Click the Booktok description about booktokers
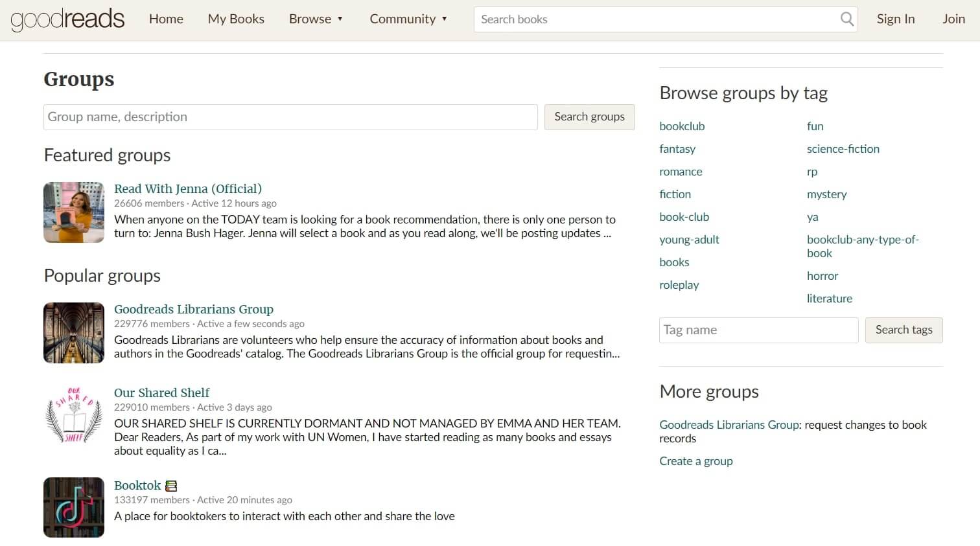The width and height of the screenshot is (980, 546). pos(285,516)
